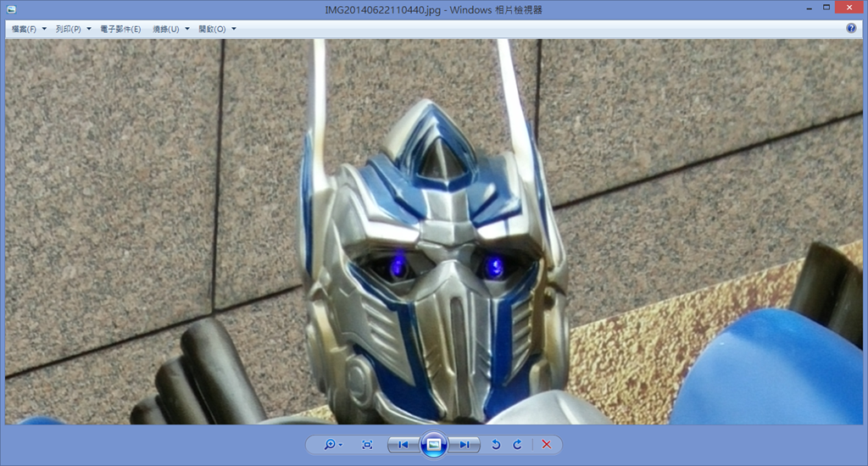This screenshot has height=466, width=868.
Task: Rotate photo counterclockwise
Action: [496, 445]
